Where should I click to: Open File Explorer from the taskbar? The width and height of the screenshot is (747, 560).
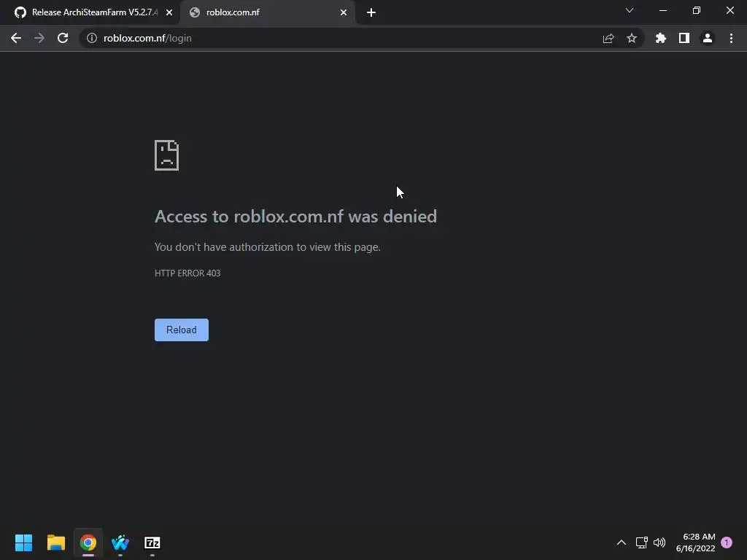coord(56,542)
